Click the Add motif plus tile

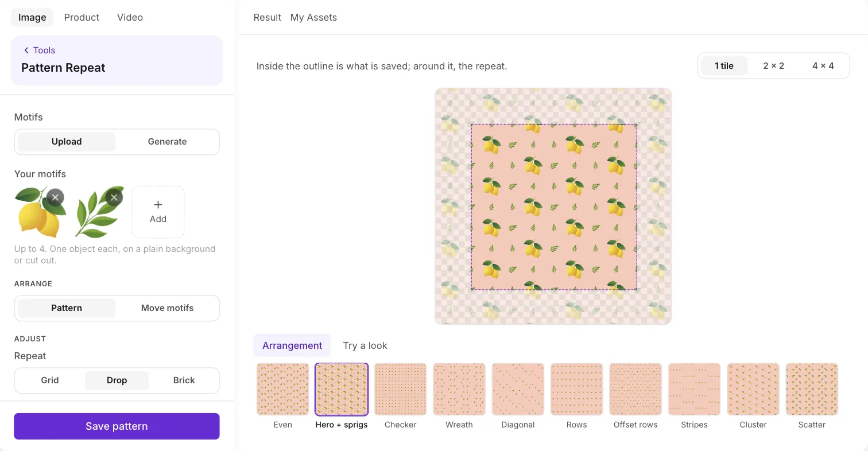[158, 212]
